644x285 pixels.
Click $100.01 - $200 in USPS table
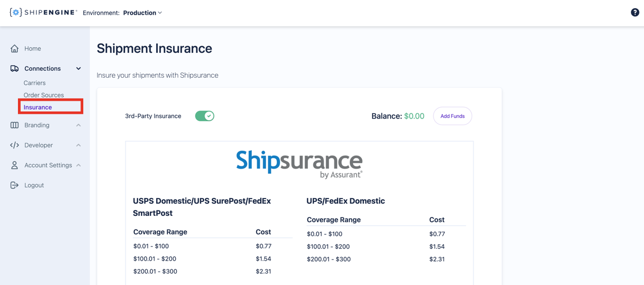(x=154, y=259)
